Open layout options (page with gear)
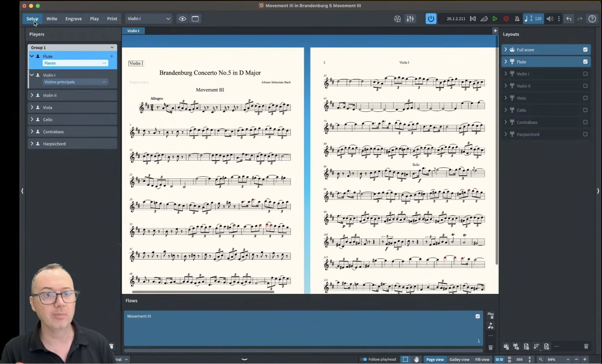This screenshot has height=364, width=602. pyautogui.click(x=546, y=346)
